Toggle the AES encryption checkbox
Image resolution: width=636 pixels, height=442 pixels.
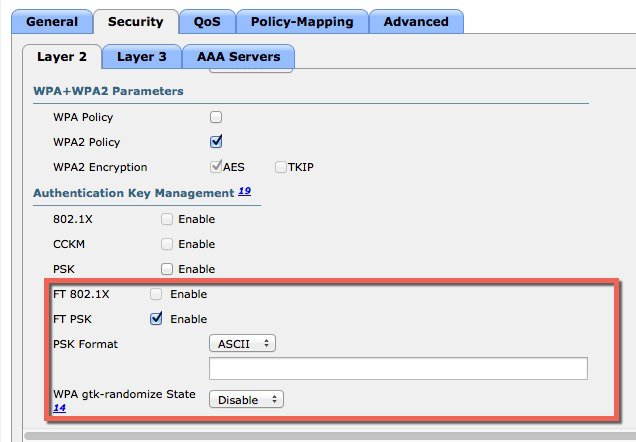pos(216,167)
